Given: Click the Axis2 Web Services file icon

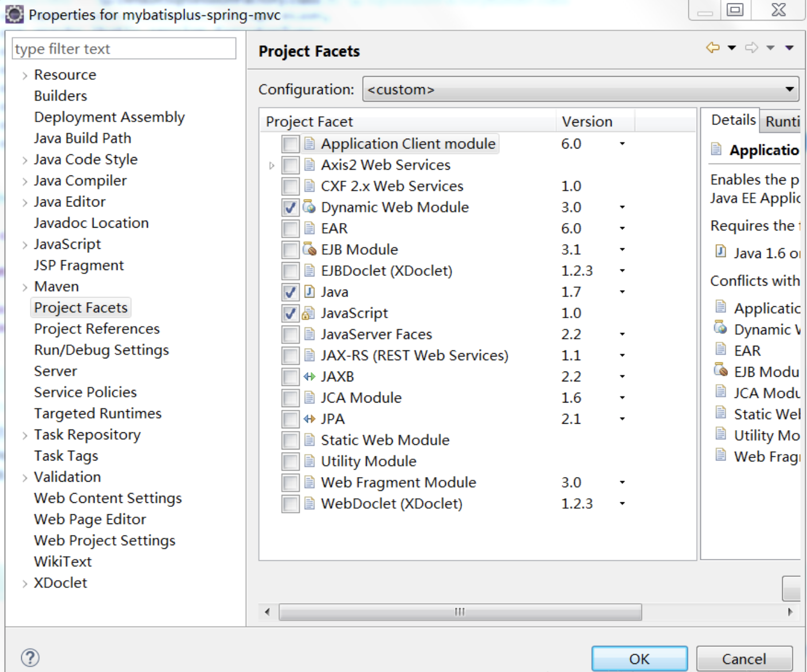Looking at the screenshot, I should pos(310,165).
